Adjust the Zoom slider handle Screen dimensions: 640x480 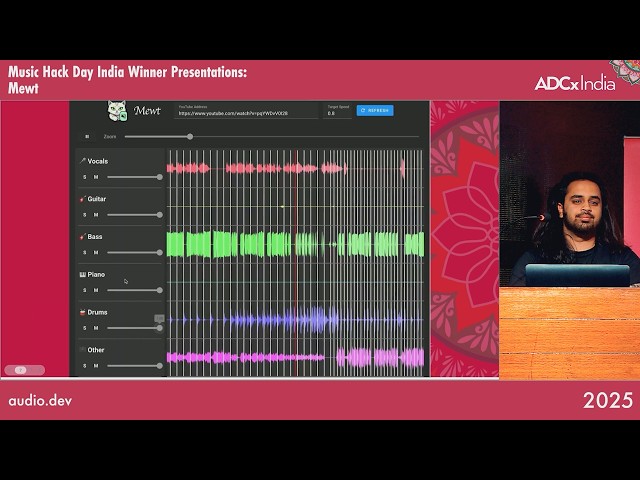(x=190, y=137)
